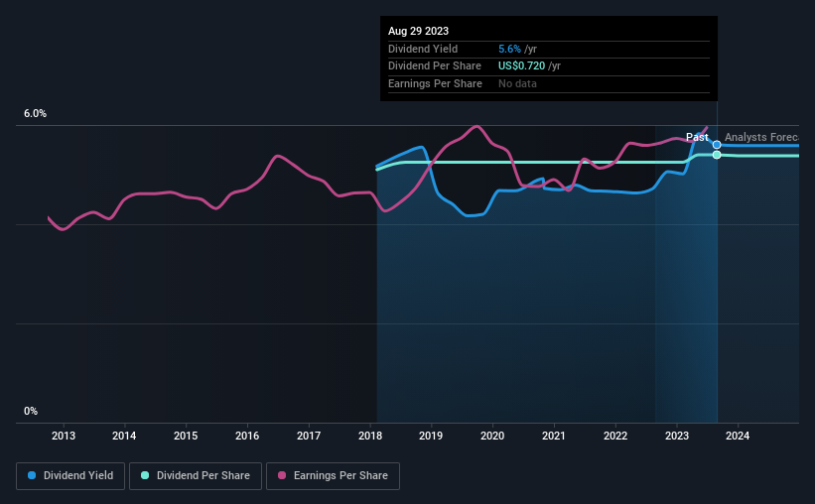Click the 0% y-axis label
The width and height of the screenshot is (815, 504).
(31, 411)
